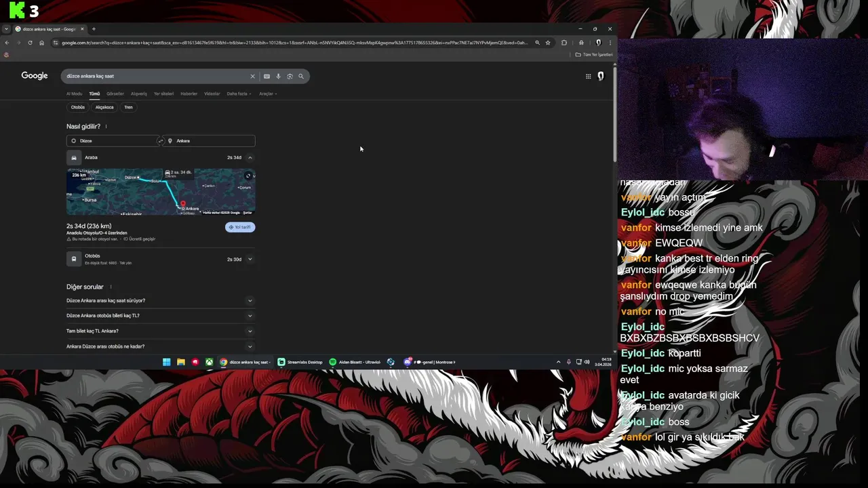
Task: Expand Ankara Düzce arası otobüs ne kadar?
Action: pos(161,346)
